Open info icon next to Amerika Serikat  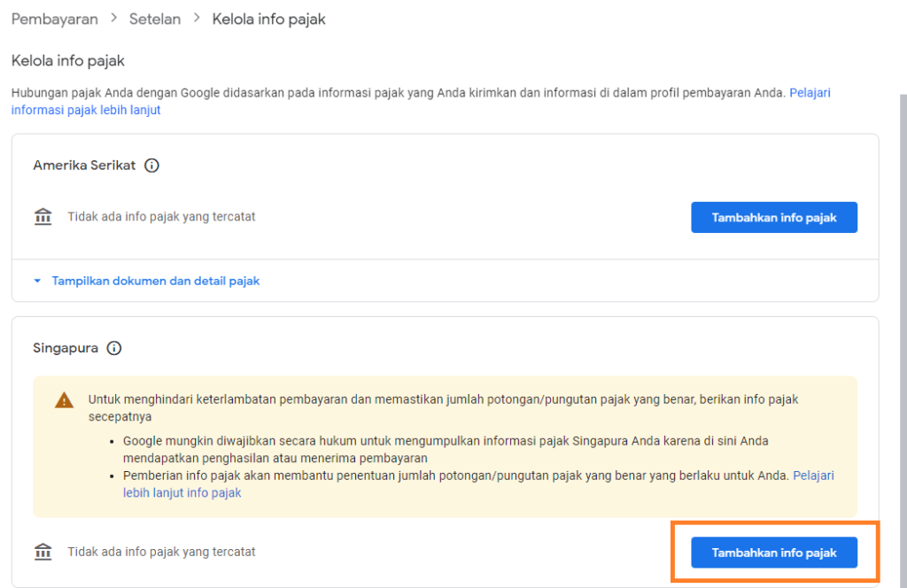click(151, 166)
